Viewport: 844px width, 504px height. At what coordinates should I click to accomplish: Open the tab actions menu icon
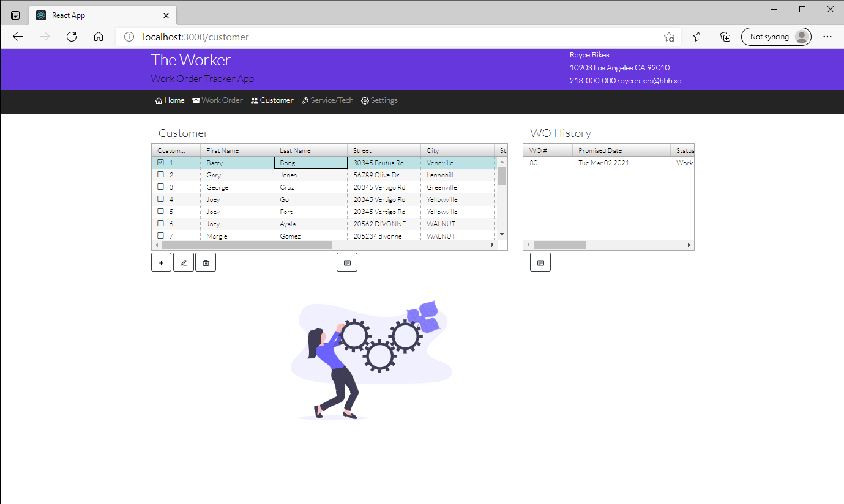pos(15,15)
